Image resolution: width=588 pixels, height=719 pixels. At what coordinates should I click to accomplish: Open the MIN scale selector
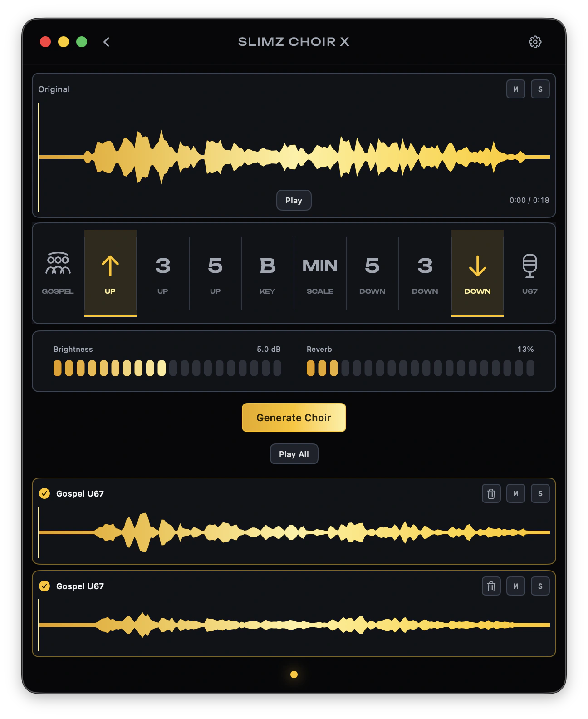(320, 273)
